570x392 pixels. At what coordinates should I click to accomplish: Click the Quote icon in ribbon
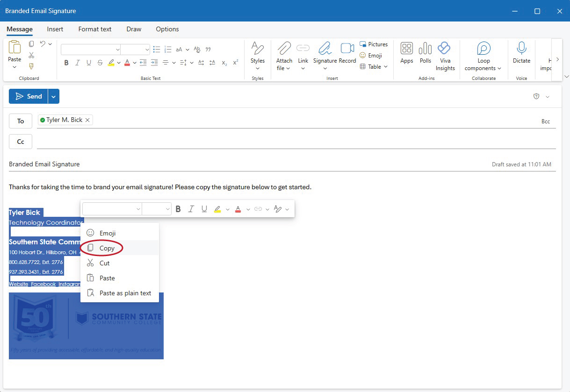208,49
